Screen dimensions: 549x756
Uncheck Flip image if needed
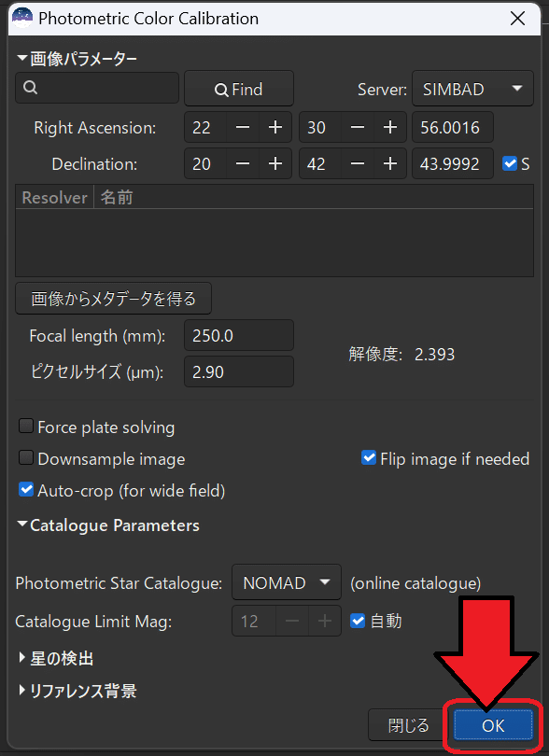pos(369,458)
